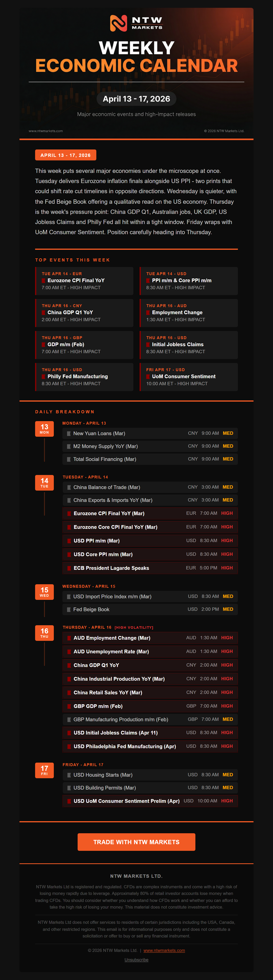This screenshot has height=980, width=273.
Task: Select the Total Social Financing (Mar) row
Action: 150,459
